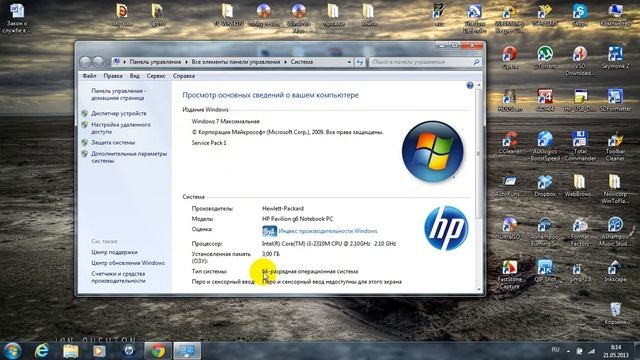
Task: Open Opera browser desktop shortcut
Action: (510, 58)
